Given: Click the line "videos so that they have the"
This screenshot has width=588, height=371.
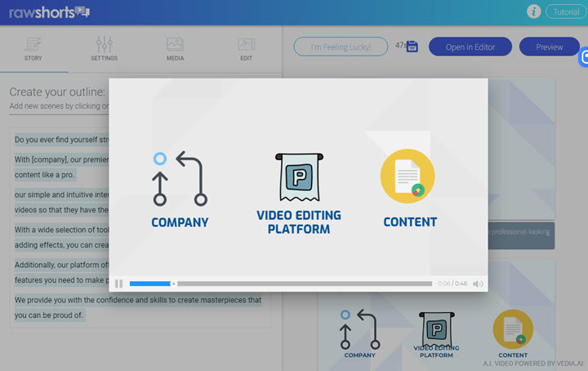Looking at the screenshot, I should [61, 210].
